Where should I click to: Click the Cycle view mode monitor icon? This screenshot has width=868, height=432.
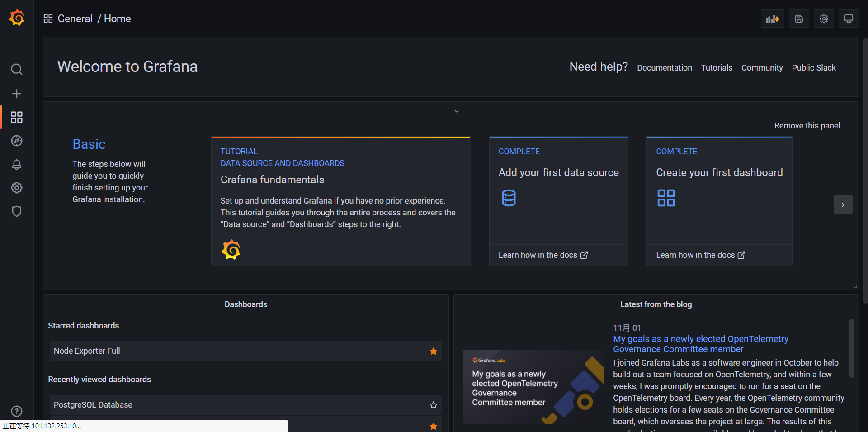tap(849, 19)
